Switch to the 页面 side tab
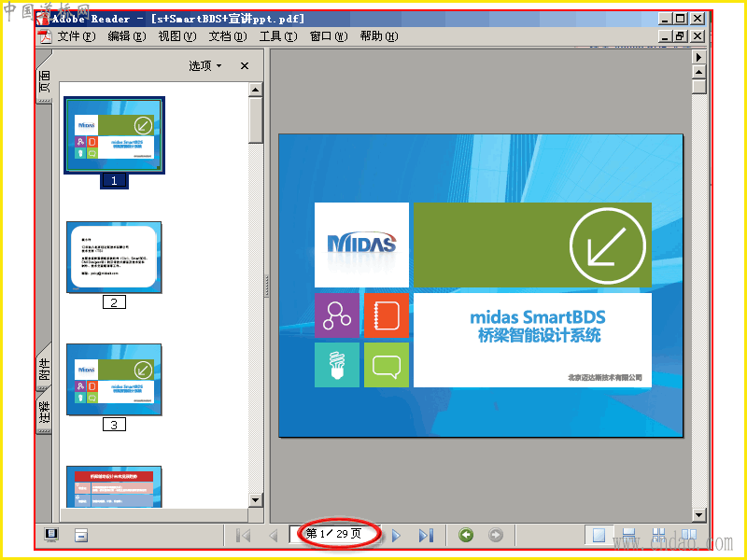This screenshot has width=747, height=560. click(44, 80)
